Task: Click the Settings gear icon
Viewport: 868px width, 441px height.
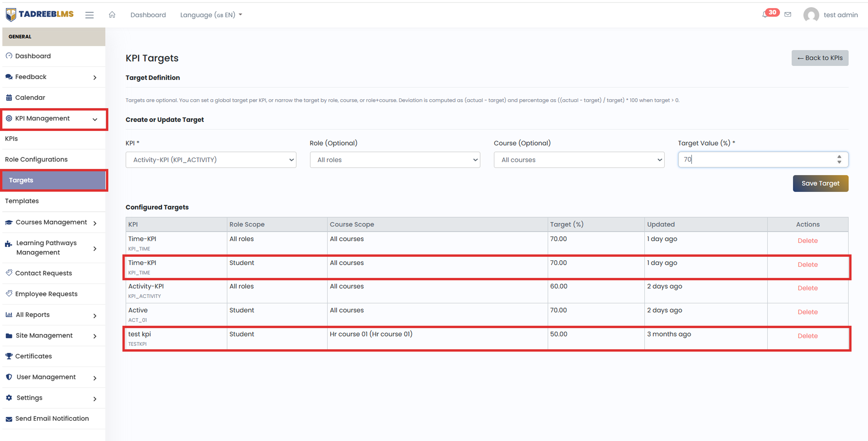Action: tap(9, 397)
